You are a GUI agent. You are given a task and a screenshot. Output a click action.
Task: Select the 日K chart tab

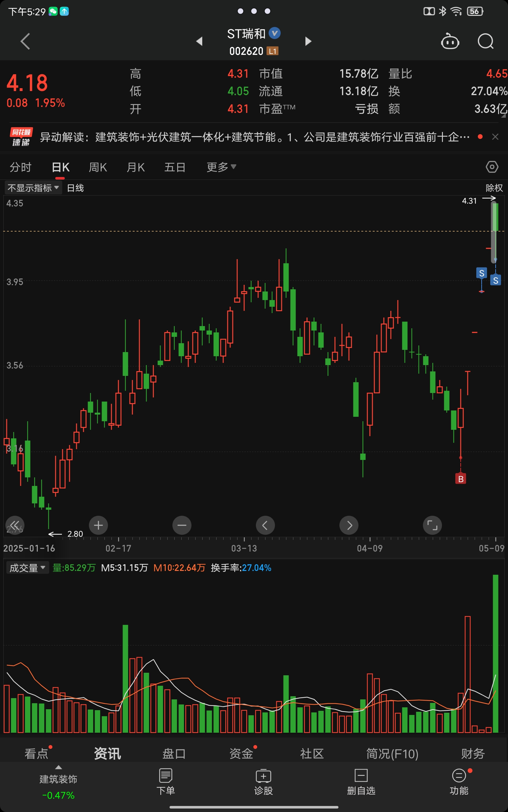click(61, 167)
